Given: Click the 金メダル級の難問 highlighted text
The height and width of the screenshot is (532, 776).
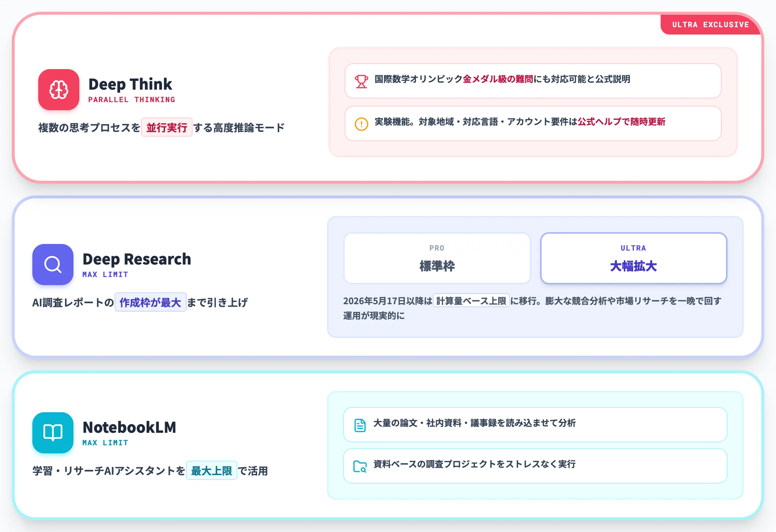Looking at the screenshot, I should click(498, 79).
